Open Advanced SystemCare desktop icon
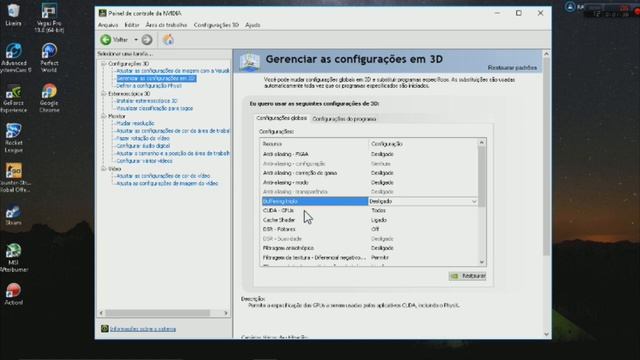 coord(14,58)
